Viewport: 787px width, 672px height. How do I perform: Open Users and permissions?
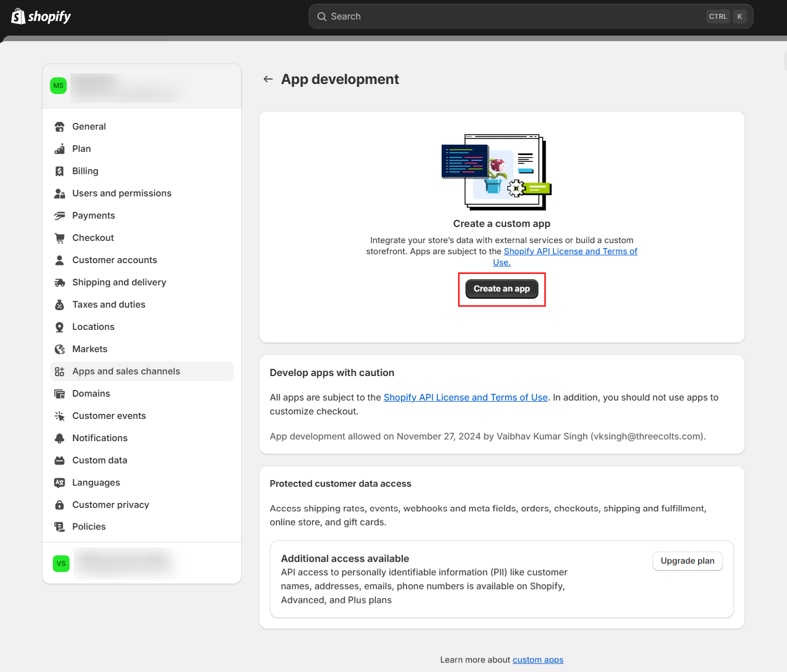tap(142, 194)
